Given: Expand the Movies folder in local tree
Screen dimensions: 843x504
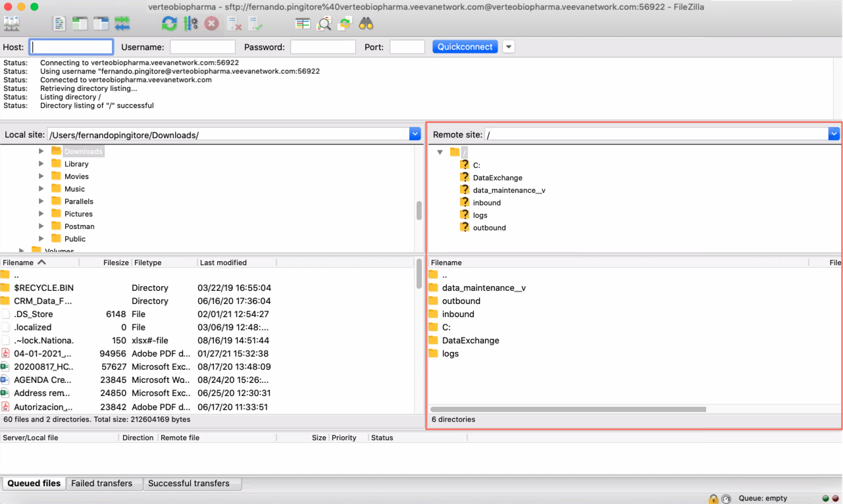Looking at the screenshot, I should coord(41,176).
